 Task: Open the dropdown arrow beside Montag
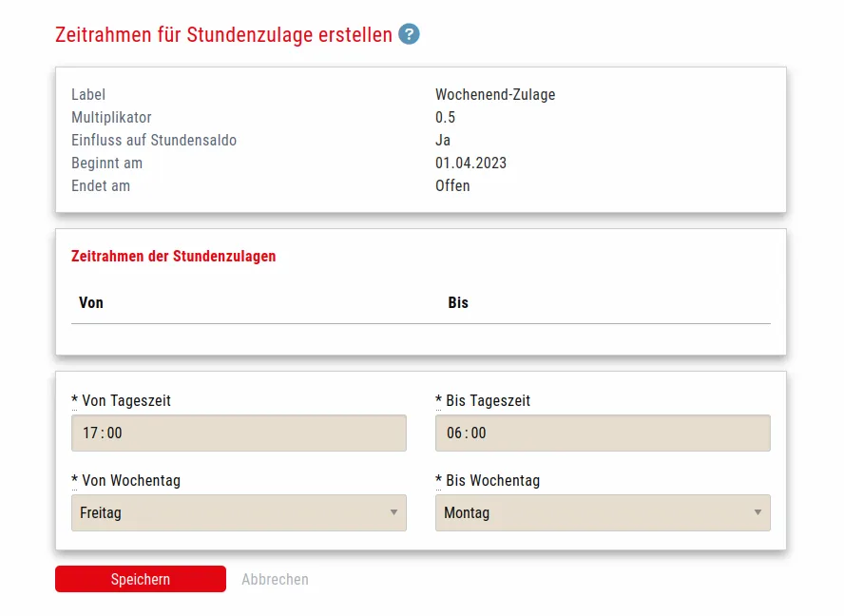tap(758, 512)
